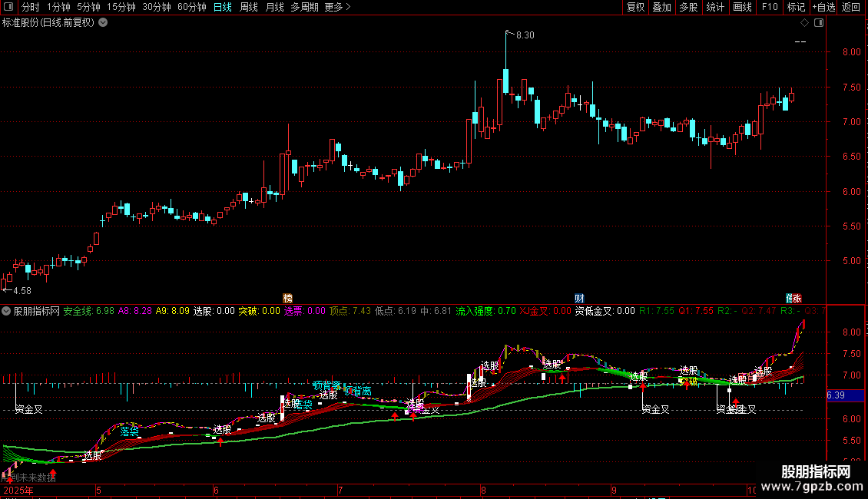
Task: Toggle the left side panel icon
Action: point(8,7)
